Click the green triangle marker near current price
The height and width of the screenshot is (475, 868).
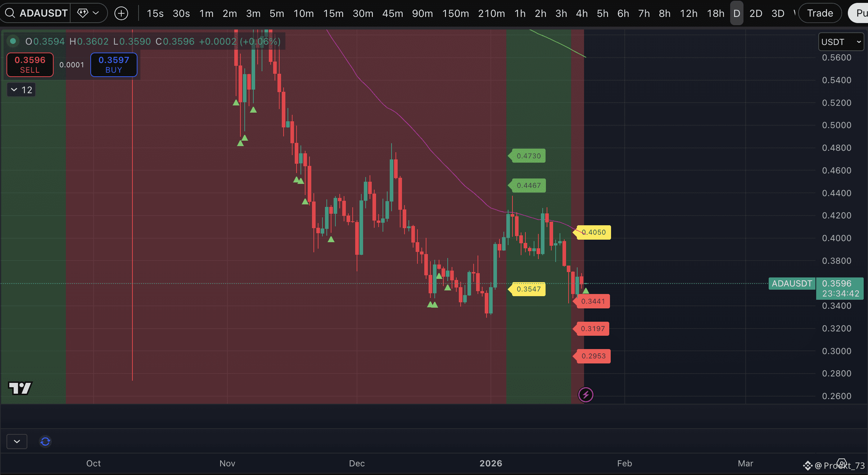tap(586, 291)
